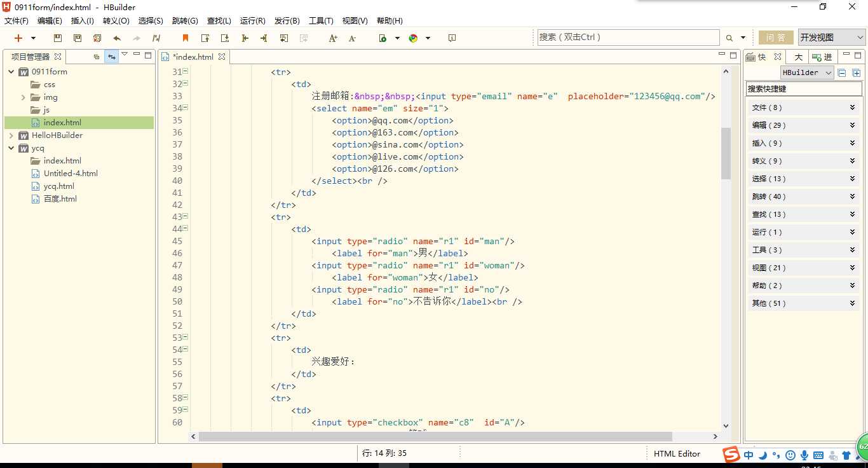This screenshot has height=468, width=868.
Task: Fold the code block at line 34
Action: pos(186,107)
